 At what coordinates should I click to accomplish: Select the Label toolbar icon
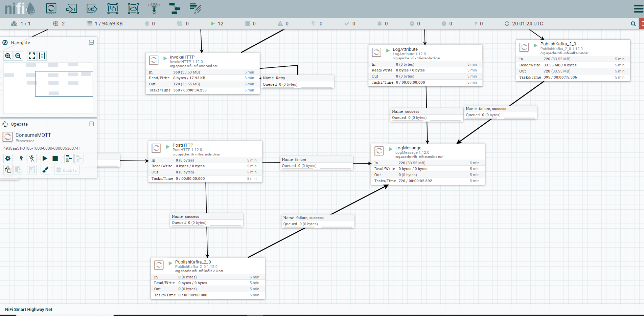tap(195, 8)
